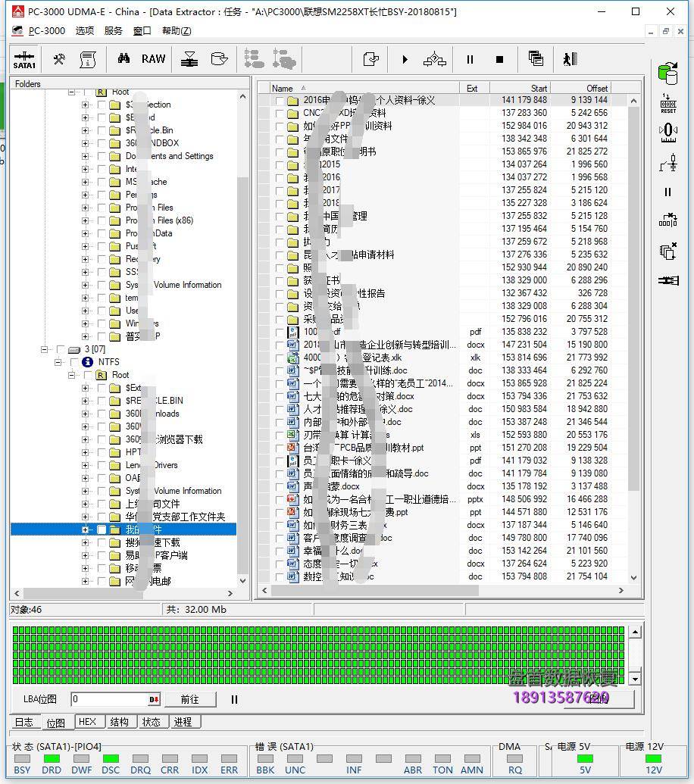Click the binoculars search icon

[x=123, y=59]
